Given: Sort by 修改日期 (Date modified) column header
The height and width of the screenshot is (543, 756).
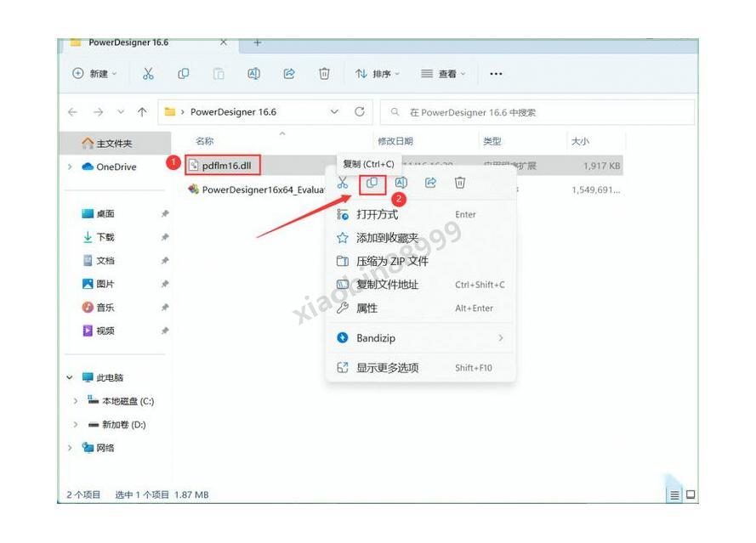Looking at the screenshot, I should 395,141.
